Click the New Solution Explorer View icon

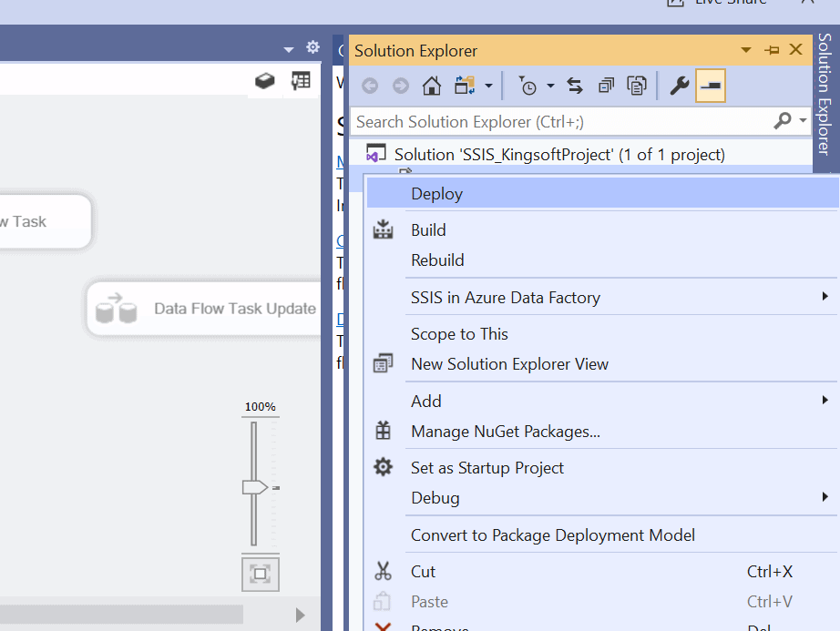[383, 363]
